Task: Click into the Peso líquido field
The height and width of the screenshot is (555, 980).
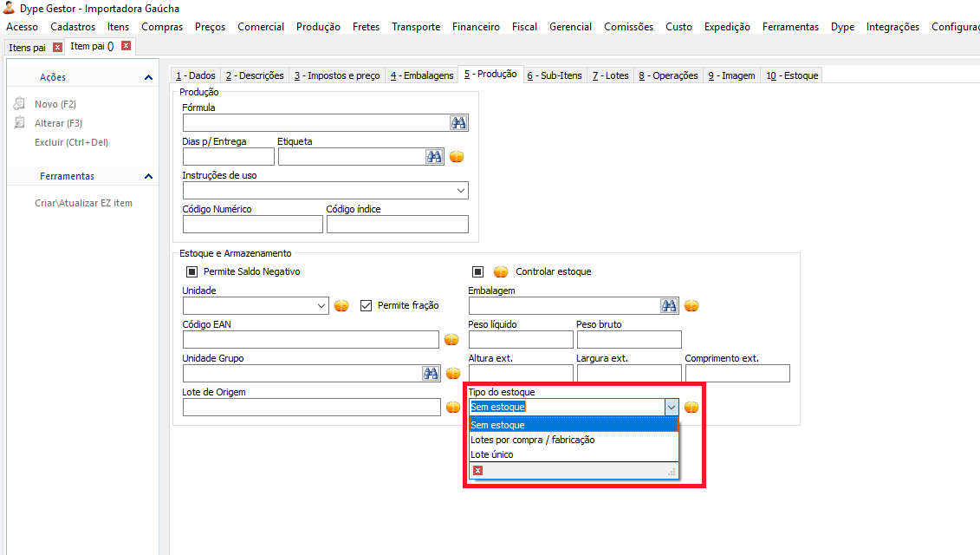Action: [521, 339]
